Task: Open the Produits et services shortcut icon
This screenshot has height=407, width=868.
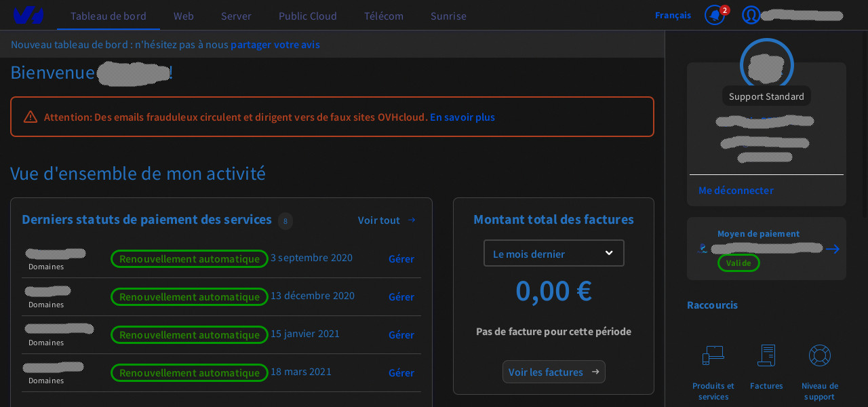Action: tap(713, 355)
